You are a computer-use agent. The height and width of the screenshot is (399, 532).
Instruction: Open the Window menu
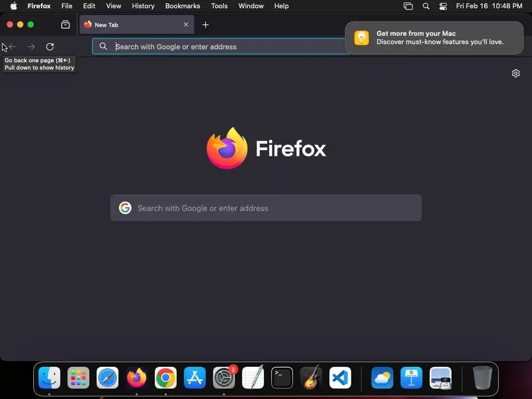251,6
